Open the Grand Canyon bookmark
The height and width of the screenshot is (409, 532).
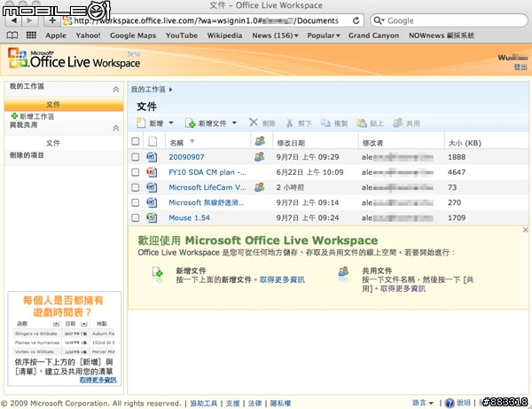pos(373,35)
